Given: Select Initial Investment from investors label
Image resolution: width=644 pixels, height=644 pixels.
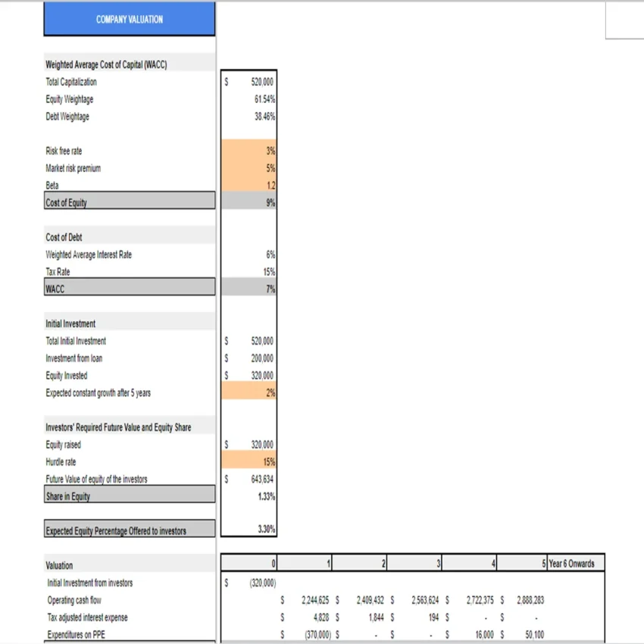Looking at the screenshot, I should pos(90,583).
